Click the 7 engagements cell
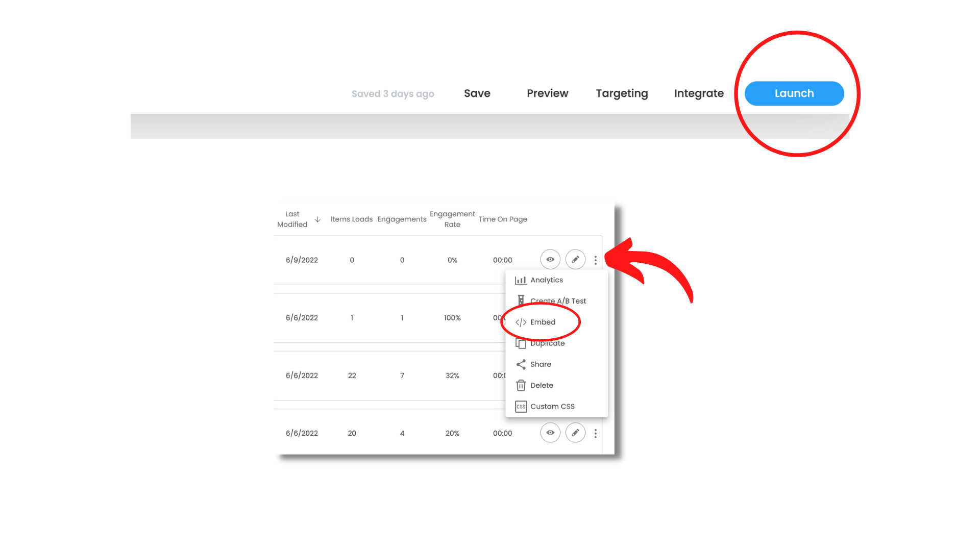The width and height of the screenshot is (980, 551). coord(402,375)
